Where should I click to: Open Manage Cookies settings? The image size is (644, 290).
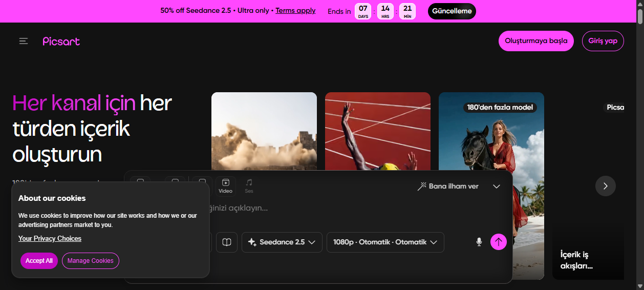(90, 261)
